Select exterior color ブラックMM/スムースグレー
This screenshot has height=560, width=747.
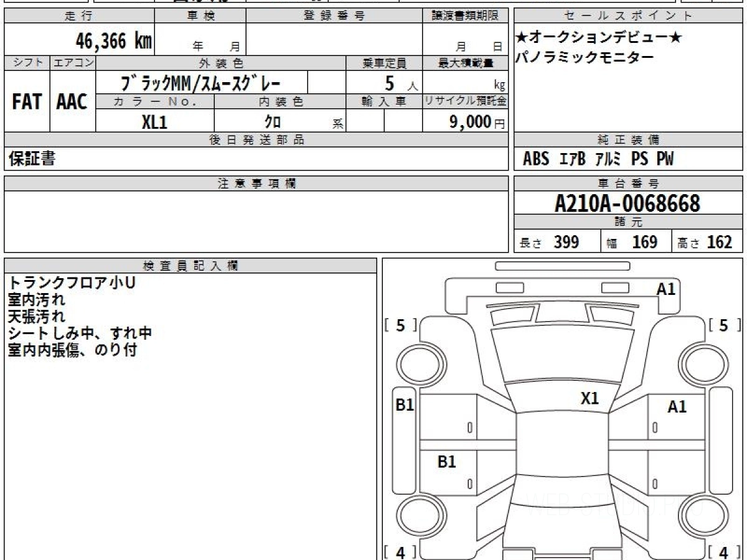[200, 82]
